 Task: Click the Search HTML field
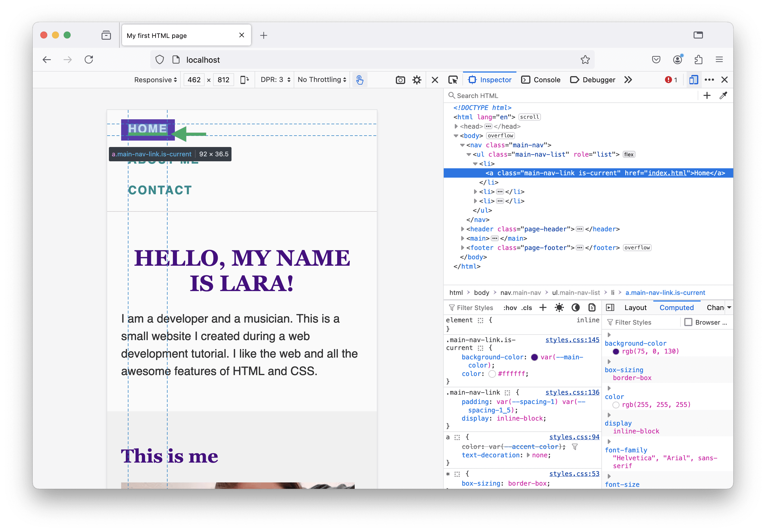coord(567,96)
